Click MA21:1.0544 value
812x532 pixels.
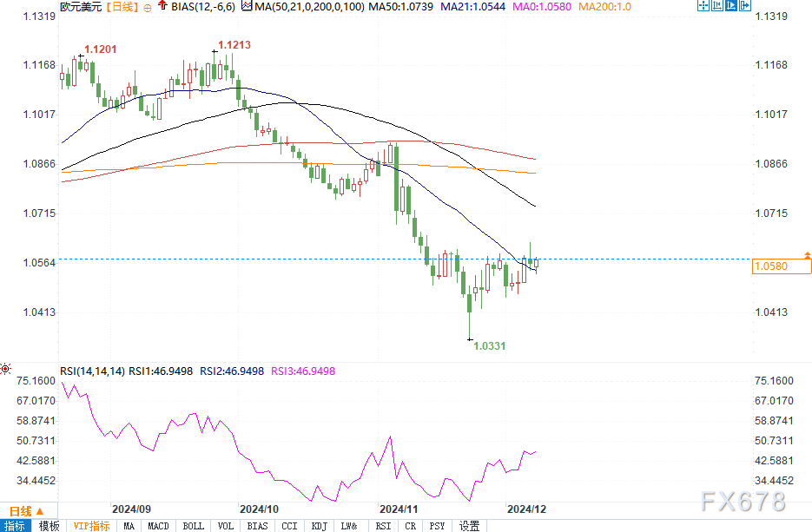pos(472,7)
